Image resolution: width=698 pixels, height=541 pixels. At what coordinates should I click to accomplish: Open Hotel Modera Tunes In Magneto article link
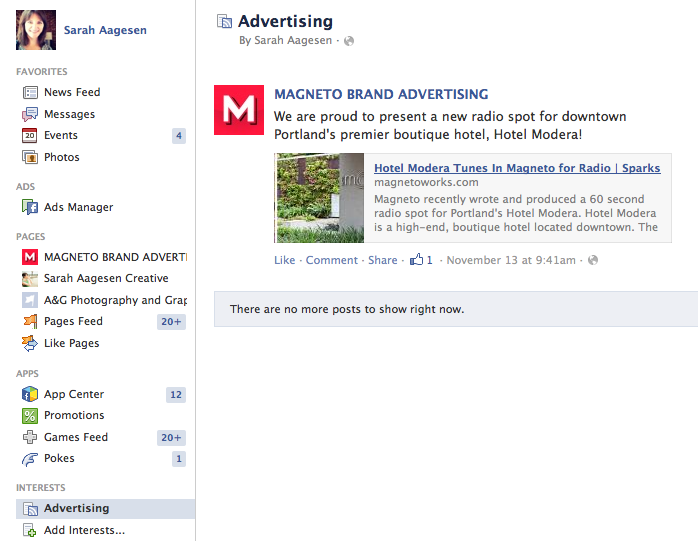click(517, 168)
